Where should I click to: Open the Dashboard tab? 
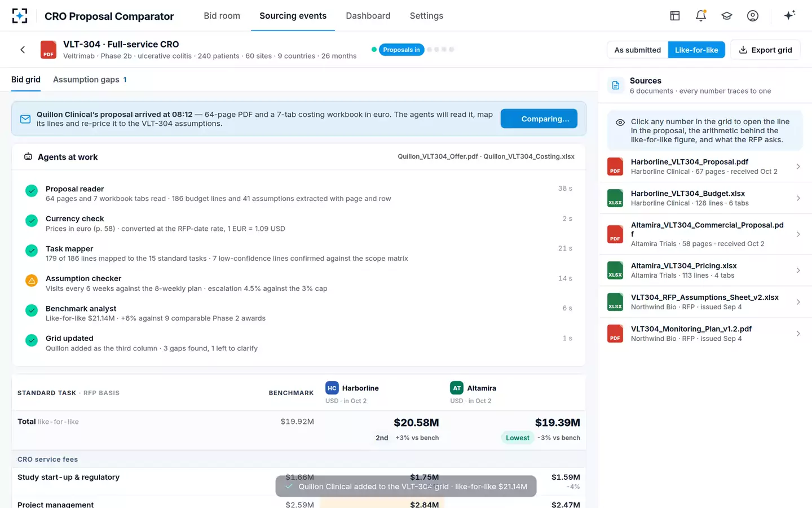coord(368,16)
